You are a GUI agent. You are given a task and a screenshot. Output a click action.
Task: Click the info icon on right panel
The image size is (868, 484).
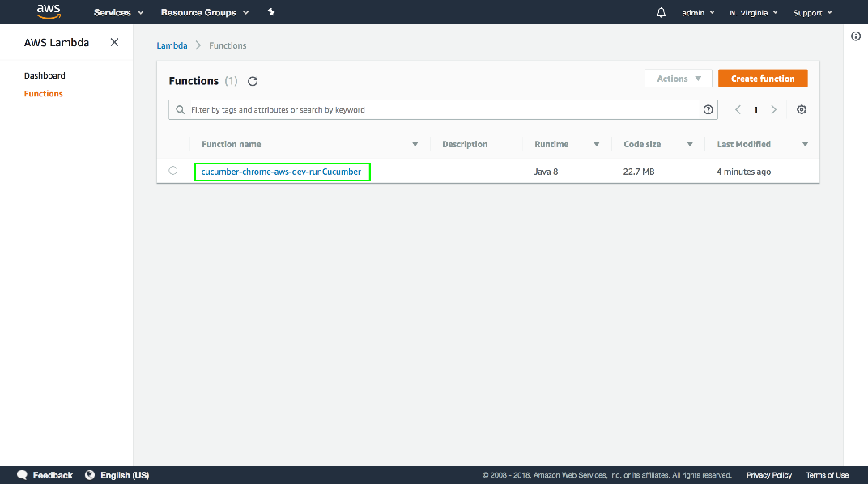point(856,36)
